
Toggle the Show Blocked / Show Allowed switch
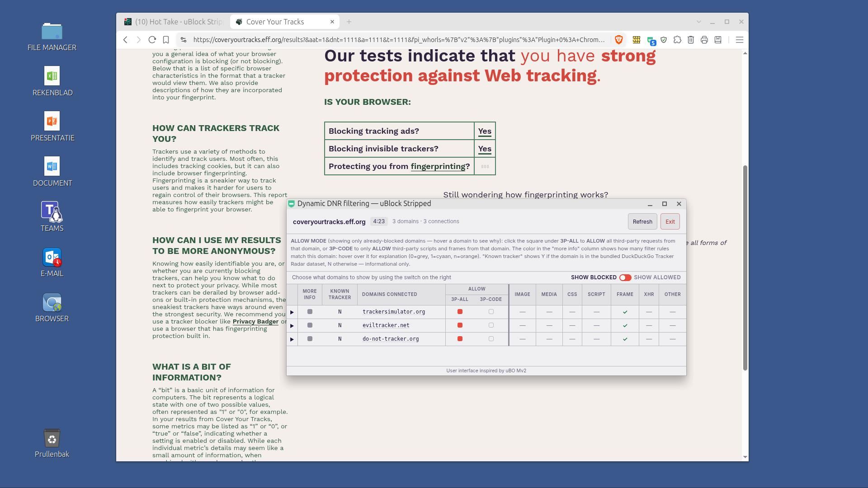coord(625,277)
